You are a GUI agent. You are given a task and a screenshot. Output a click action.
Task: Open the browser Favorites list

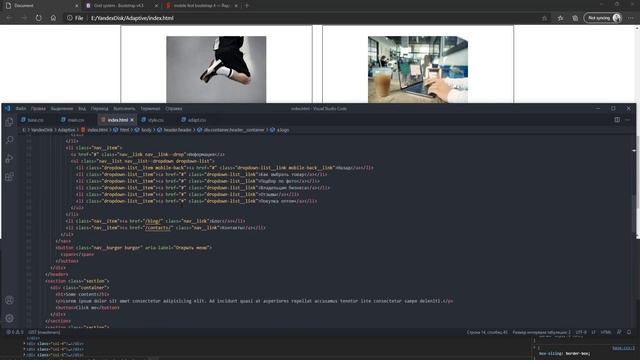point(560,18)
